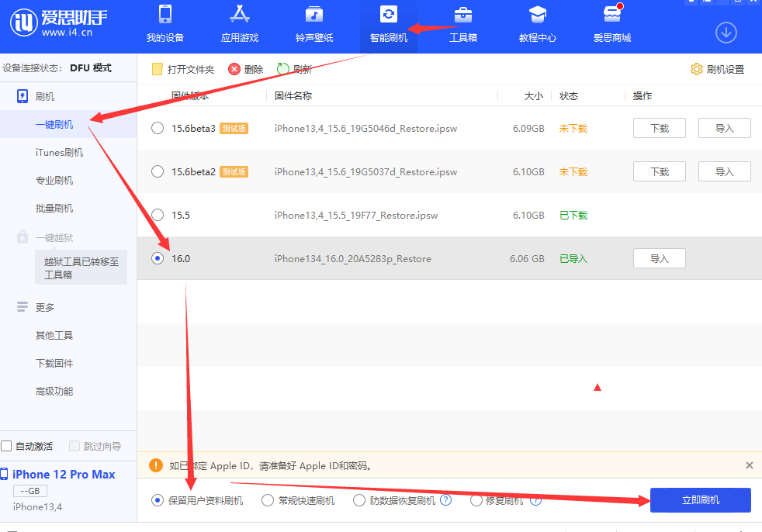Click the 已导入 status of 16.0
This screenshot has width=762, height=532.
tap(573, 258)
